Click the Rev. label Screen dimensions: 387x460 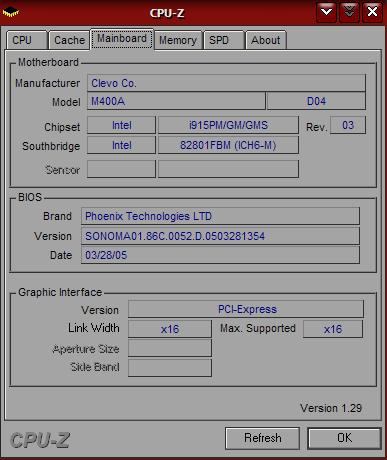coord(317,127)
